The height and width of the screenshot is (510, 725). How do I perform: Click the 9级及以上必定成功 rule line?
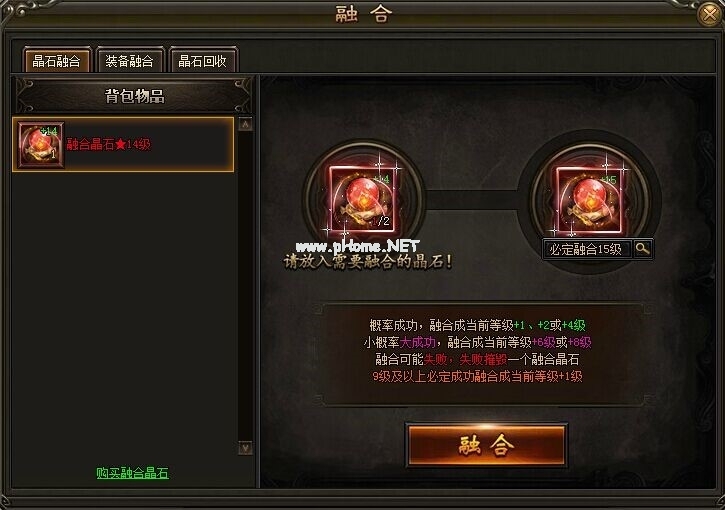point(477,376)
